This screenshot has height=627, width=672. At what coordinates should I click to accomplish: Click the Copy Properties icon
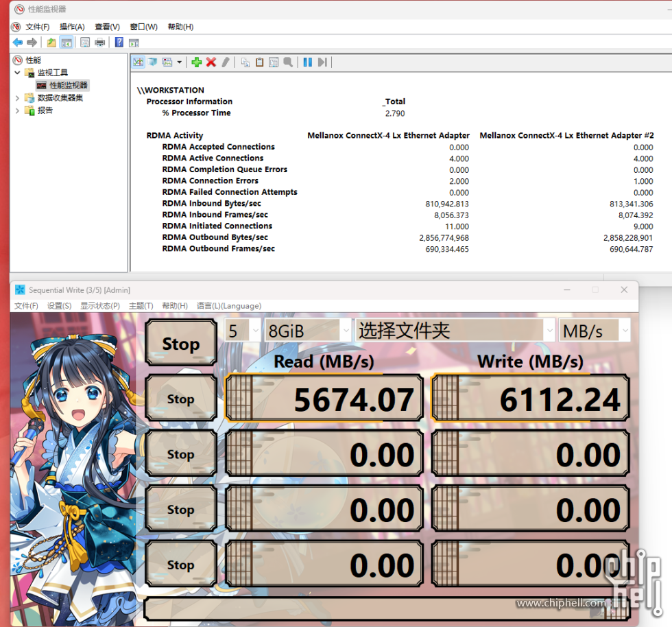(245, 62)
